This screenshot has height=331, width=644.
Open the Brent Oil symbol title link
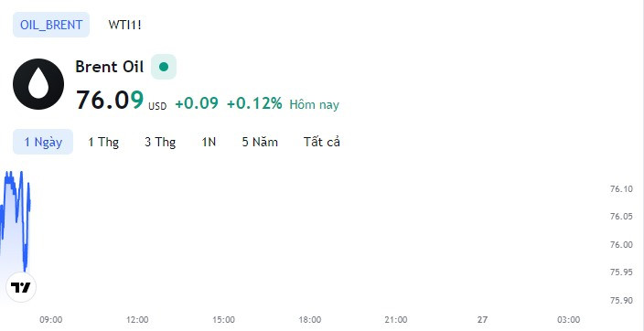coord(110,66)
